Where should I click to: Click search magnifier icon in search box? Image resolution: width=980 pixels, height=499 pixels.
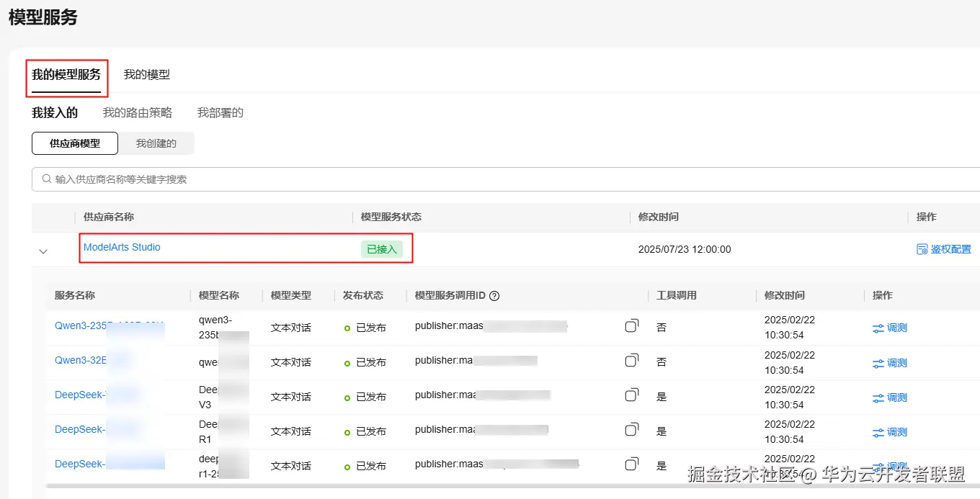pos(47,179)
